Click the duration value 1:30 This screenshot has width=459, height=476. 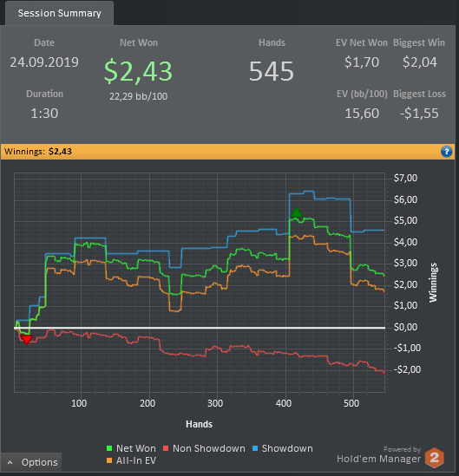44,114
